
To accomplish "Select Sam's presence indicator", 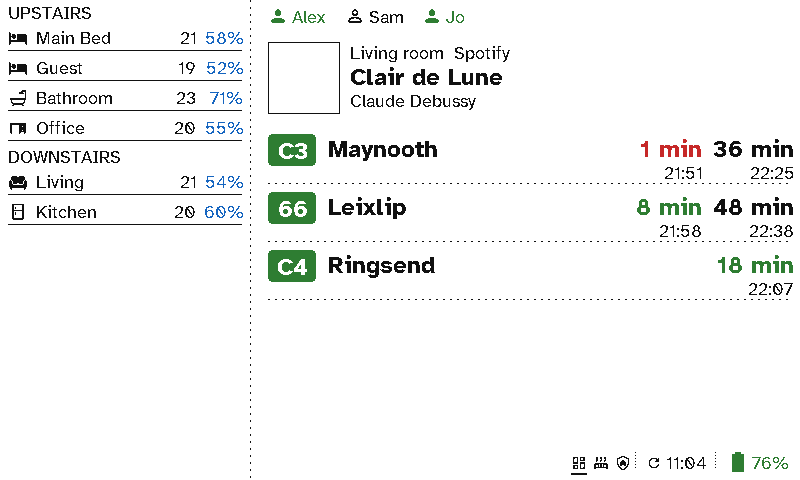I will click(376, 17).
